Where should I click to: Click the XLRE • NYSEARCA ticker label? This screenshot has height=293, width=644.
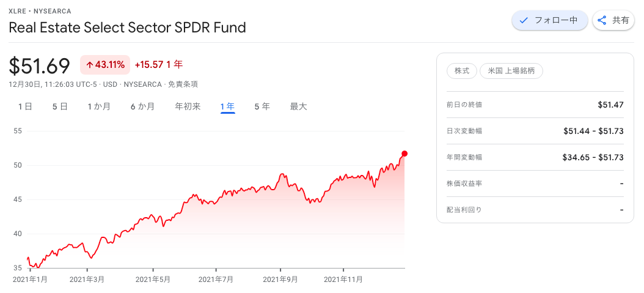pyautogui.click(x=40, y=11)
